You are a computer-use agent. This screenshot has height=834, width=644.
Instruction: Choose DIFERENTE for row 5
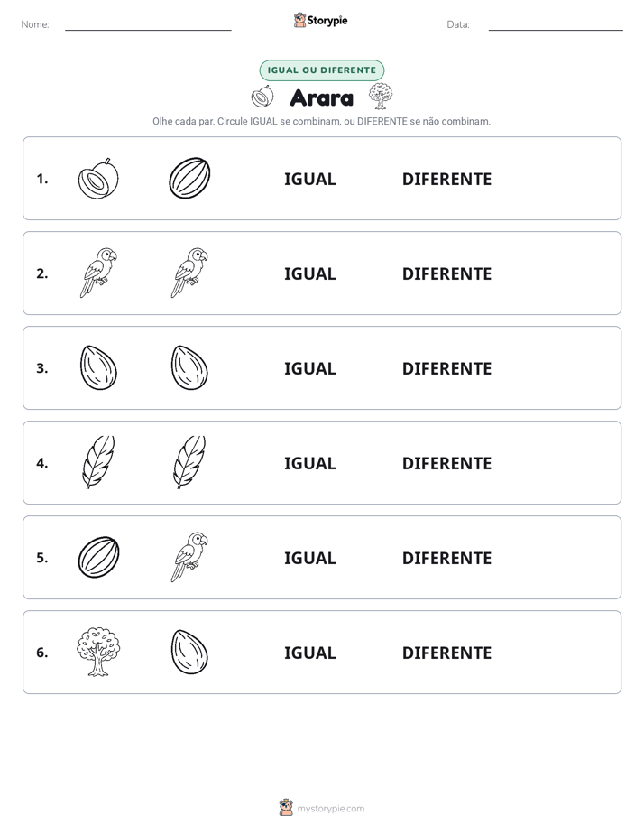(x=446, y=558)
